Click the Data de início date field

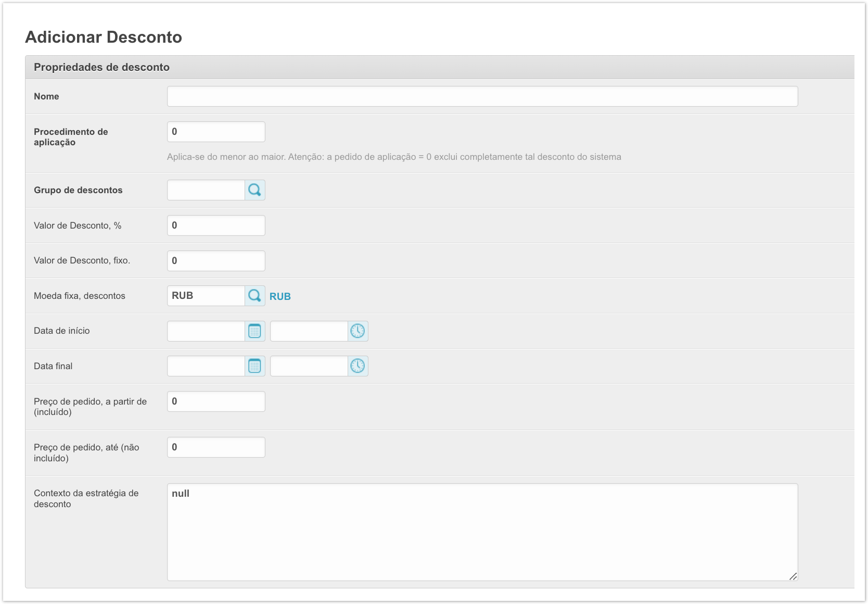pos(206,331)
